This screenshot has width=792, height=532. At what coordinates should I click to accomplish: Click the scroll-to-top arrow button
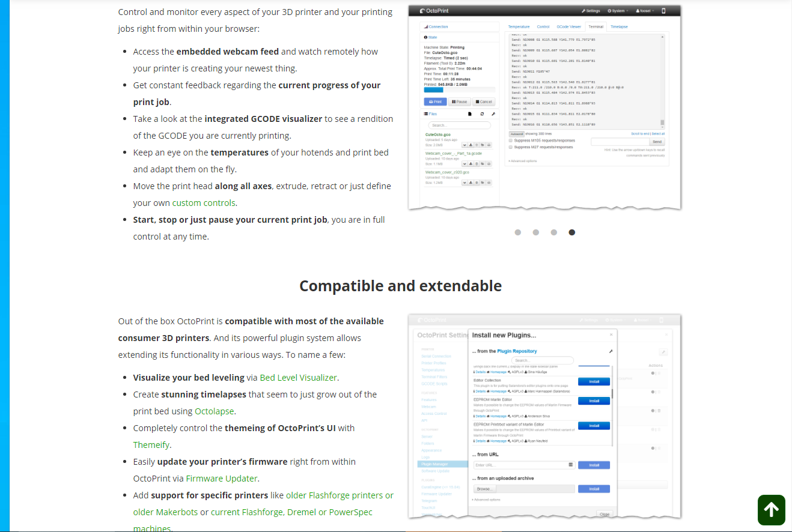771,510
